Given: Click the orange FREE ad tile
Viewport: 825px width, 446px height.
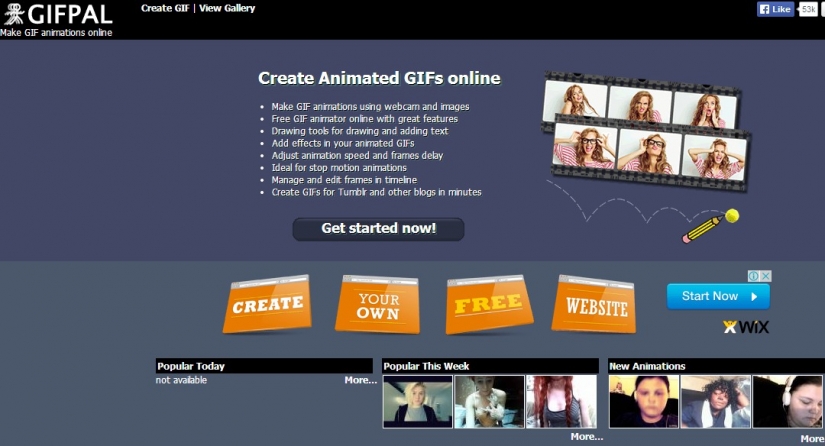Looking at the screenshot, I should pyautogui.click(x=488, y=303).
